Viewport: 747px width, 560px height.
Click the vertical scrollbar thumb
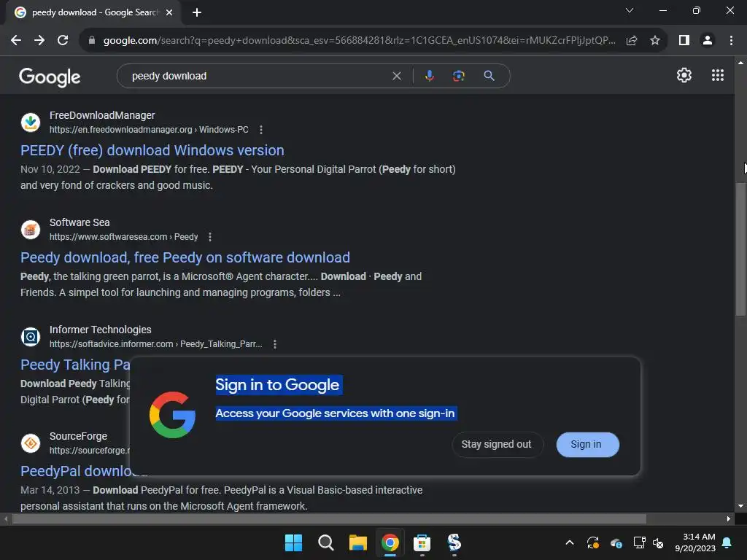pyautogui.click(x=740, y=249)
